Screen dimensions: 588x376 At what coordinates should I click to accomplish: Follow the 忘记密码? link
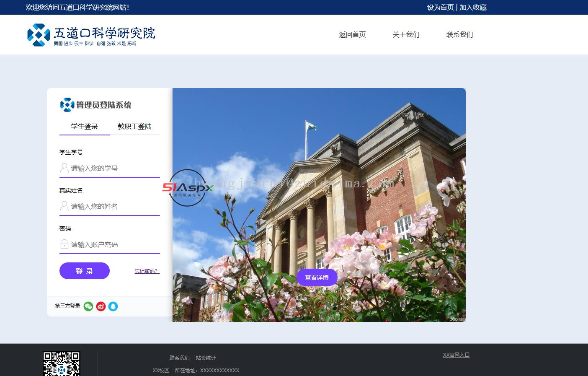pos(147,271)
